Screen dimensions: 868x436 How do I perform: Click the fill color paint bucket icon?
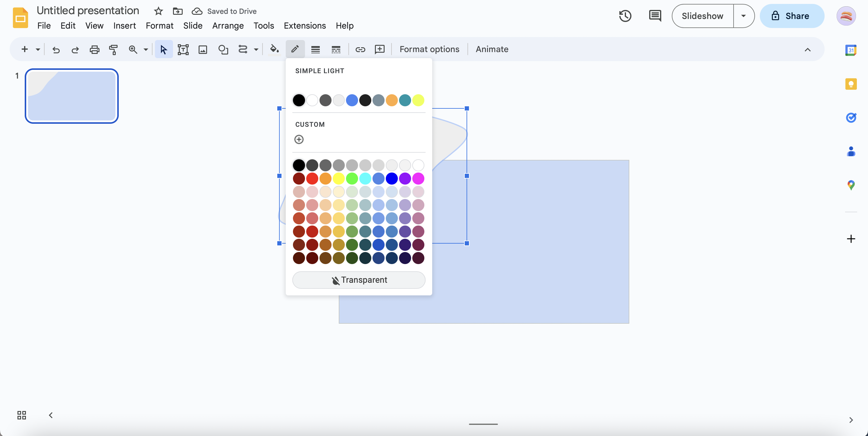(x=274, y=49)
